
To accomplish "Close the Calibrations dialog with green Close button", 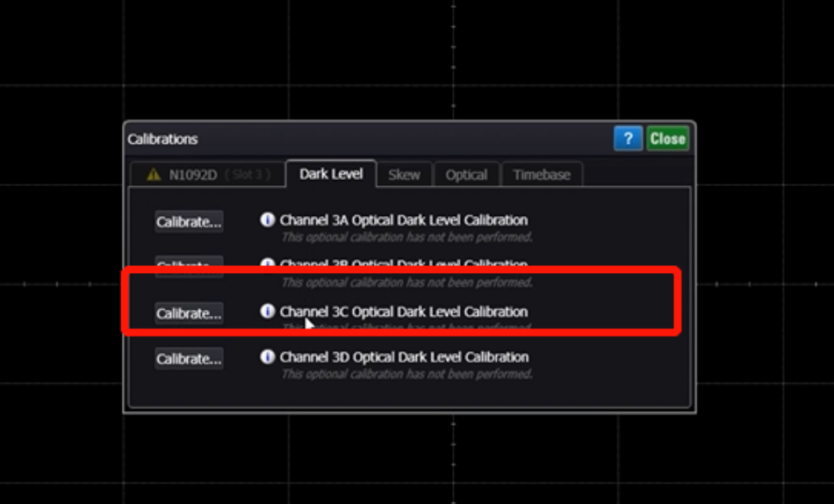I will 667,139.
